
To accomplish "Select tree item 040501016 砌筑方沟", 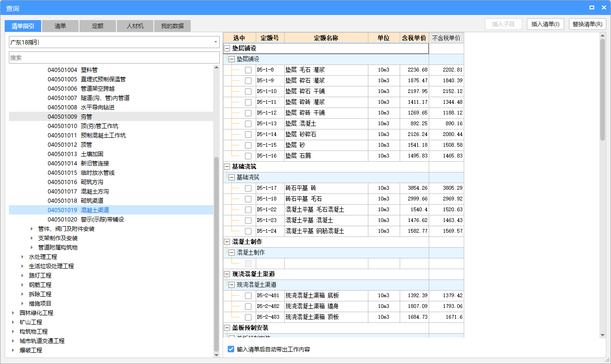I will point(75,182).
